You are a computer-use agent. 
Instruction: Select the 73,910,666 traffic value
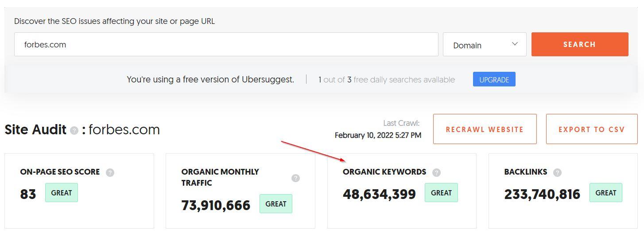click(216, 205)
